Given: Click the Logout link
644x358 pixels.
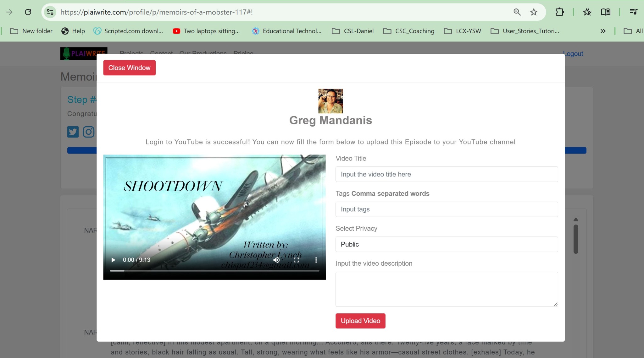Looking at the screenshot, I should (x=573, y=54).
